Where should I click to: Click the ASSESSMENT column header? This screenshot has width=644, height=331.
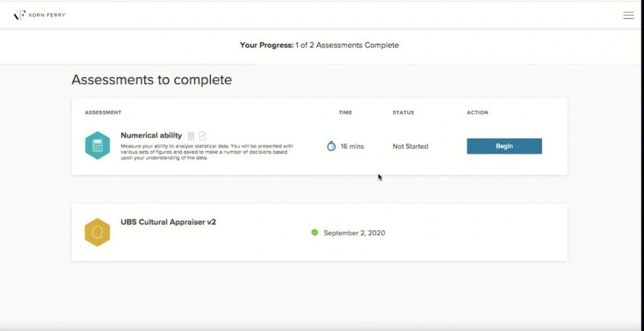tap(103, 113)
